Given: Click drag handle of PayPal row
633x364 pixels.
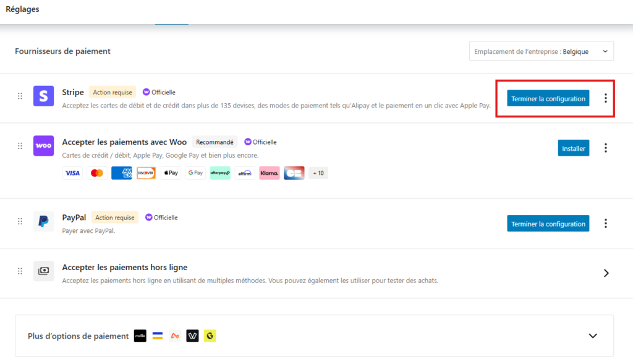Looking at the screenshot, I should pos(20,221).
